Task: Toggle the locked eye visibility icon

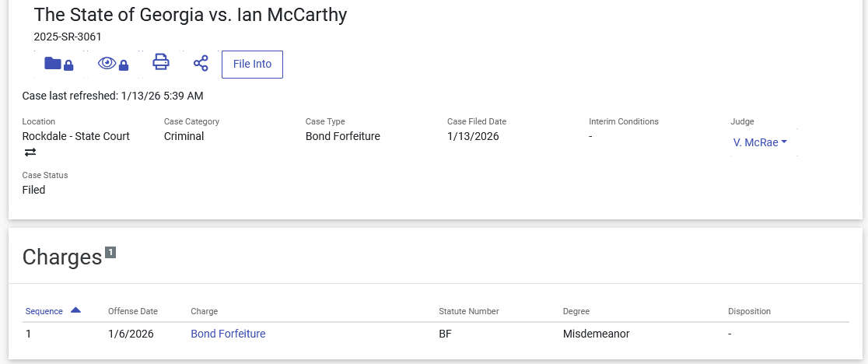Action: 113,65
